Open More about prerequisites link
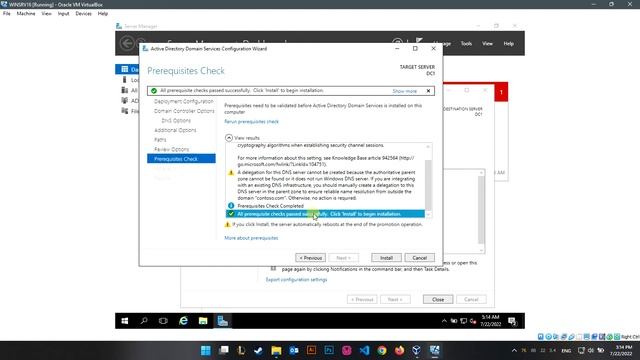Image resolution: width=640 pixels, height=360 pixels. click(x=251, y=238)
